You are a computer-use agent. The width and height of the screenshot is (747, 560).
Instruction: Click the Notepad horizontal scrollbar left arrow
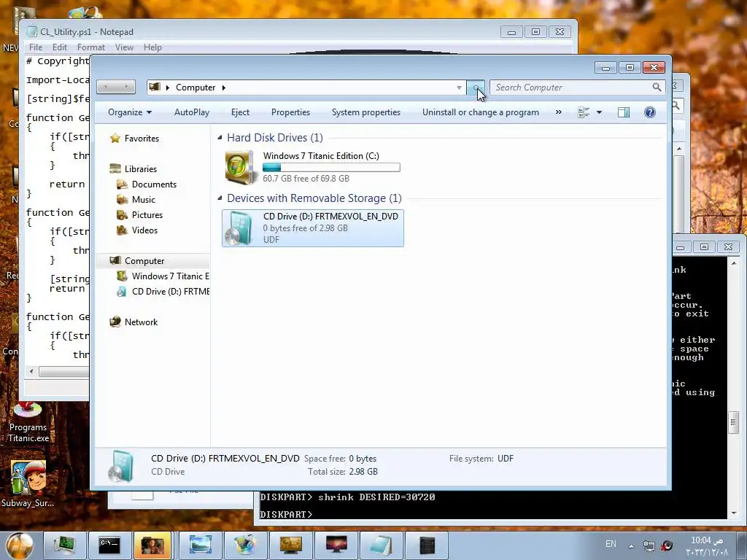click(31, 371)
